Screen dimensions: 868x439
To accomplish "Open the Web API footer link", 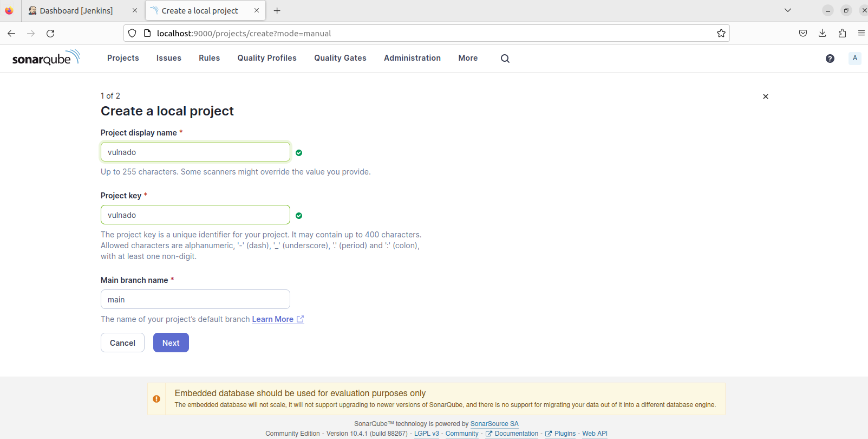I will (x=595, y=434).
